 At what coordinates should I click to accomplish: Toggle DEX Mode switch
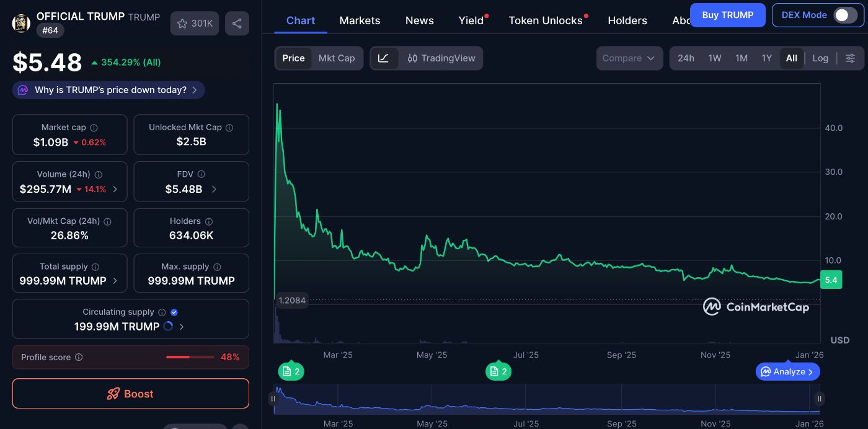845,15
